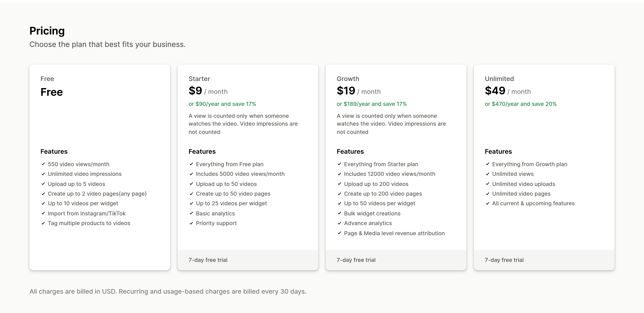Image resolution: width=644 pixels, height=313 pixels.
Task: Click 'or $90/year and save 17%' text
Action: 222,104
